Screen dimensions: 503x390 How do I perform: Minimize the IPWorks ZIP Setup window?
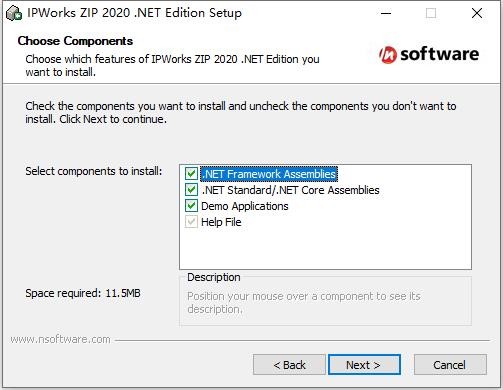(x=386, y=13)
